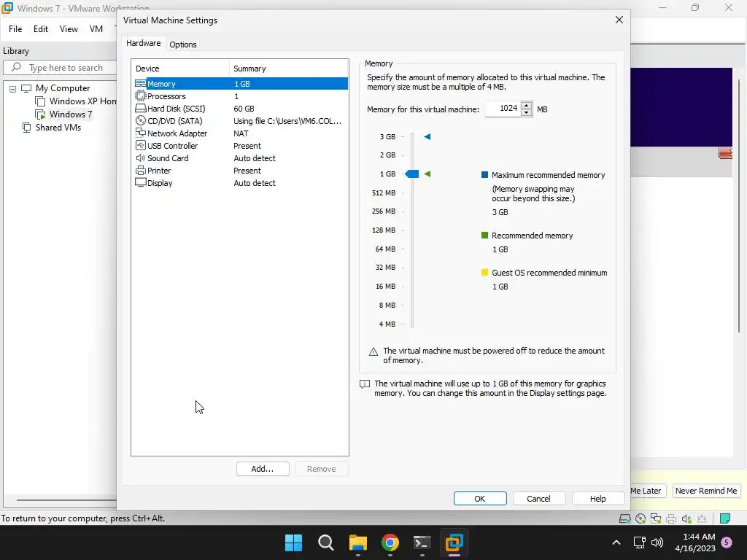This screenshot has height=560, width=747.
Task: Select the CD/DVD (SATA) disc icon
Action: click(141, 121)
